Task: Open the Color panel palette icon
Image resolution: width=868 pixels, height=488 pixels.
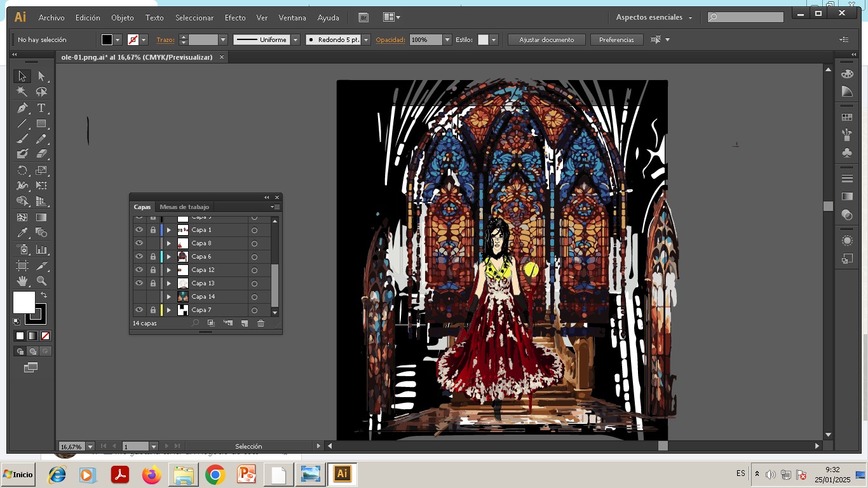Action: click(x=847, y=74)
